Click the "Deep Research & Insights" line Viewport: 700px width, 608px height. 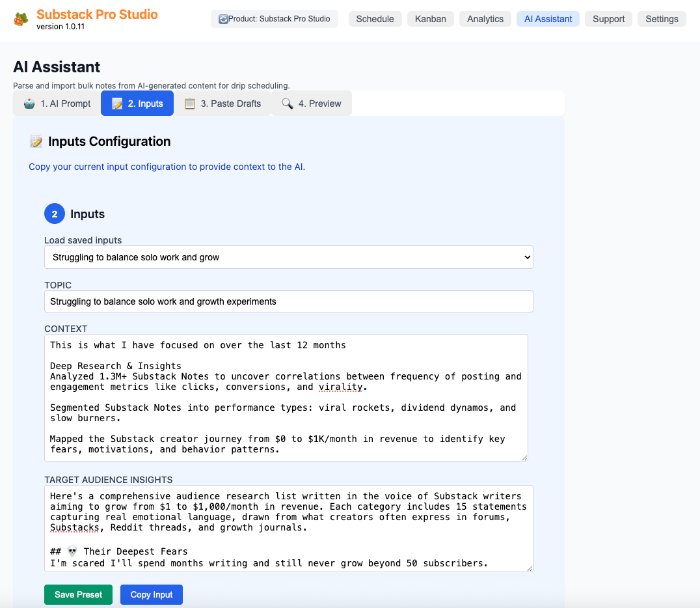coord(116,366)
